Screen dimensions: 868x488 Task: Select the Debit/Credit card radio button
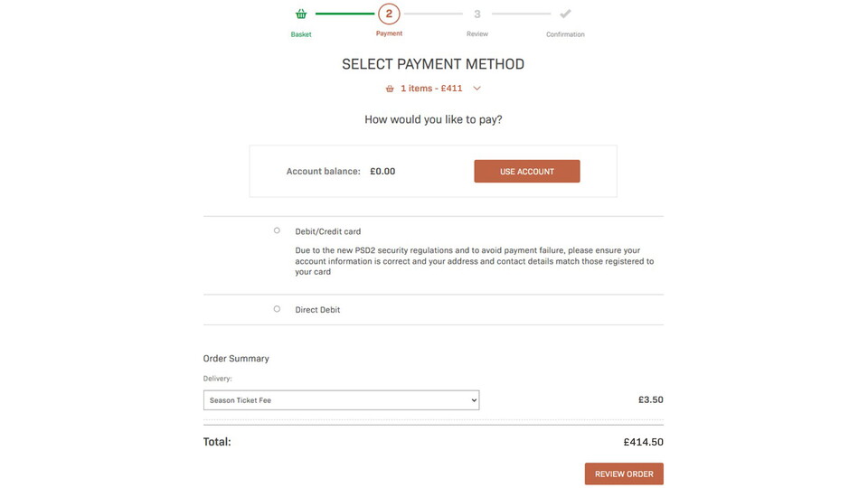[x=277, y=230]
